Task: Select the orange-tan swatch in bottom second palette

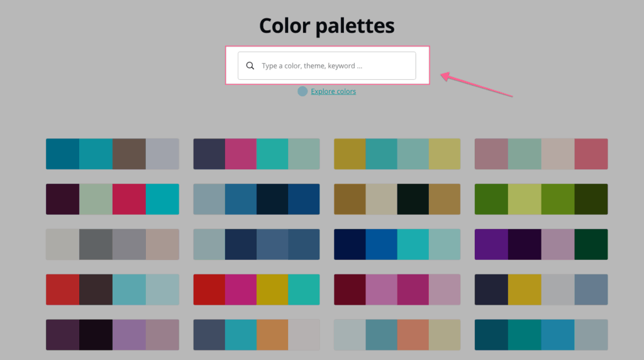Action: pyautogui.click(x=272, y=335)
